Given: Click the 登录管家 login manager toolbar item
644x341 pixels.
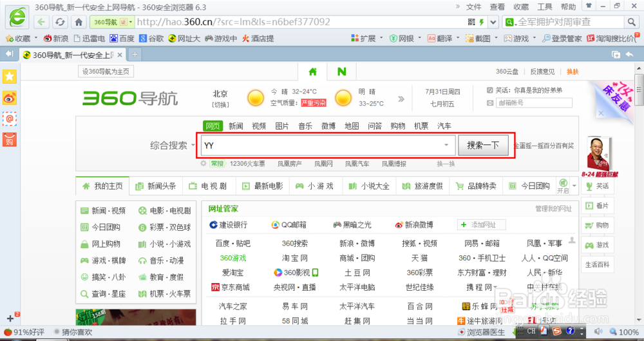Looking at the screenshot, I should point(562,38).
